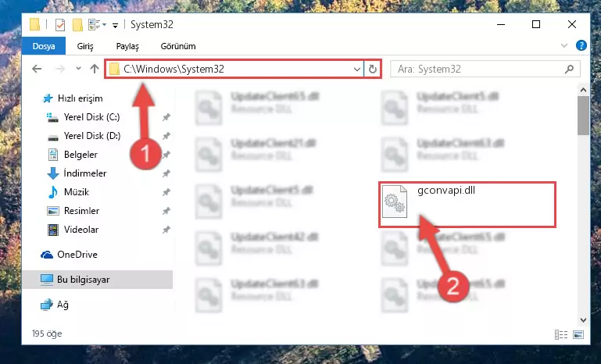This screenshot has height=364, width=601.
Task: Expand the address bar history dropdown
Action: [x=357, y=70]
